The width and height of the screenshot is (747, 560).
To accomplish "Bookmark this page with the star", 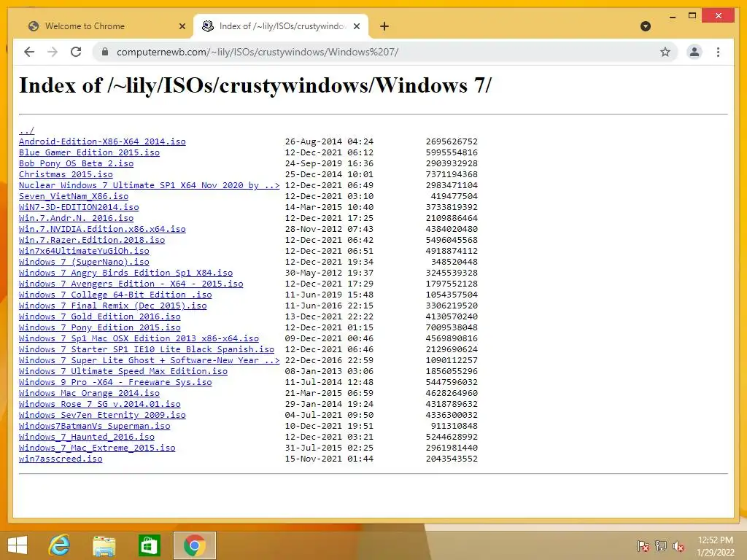I will tap(665, 52).
